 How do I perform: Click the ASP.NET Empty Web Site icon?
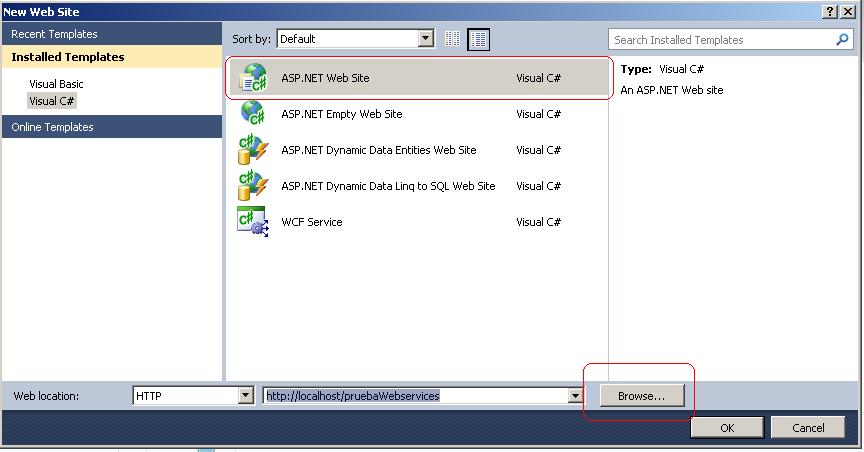click(x=253, y=114)
